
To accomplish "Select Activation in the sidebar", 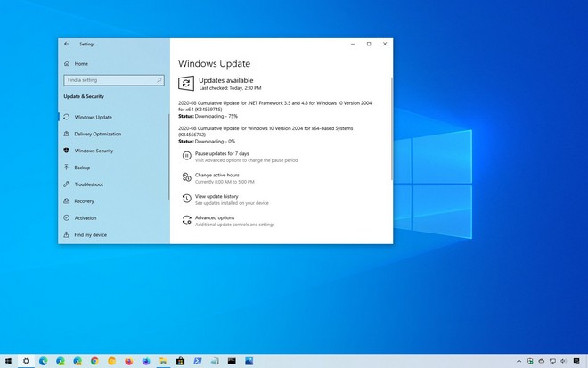I will pyautogui.click(x=86, y=217).
